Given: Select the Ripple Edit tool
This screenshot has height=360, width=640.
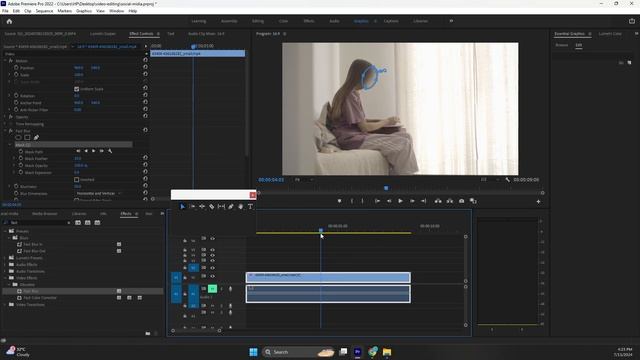Looking at the screenshot, I should tap(202, 207).
